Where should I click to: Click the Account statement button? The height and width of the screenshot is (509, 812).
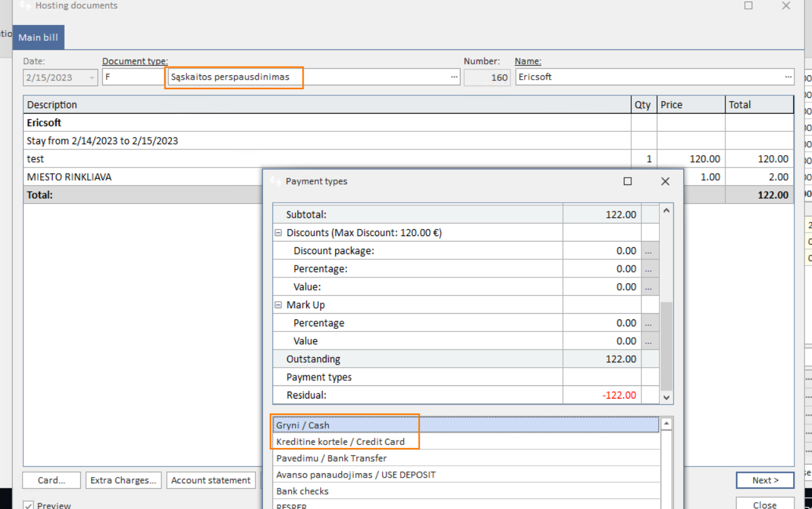tap(211, 480)
